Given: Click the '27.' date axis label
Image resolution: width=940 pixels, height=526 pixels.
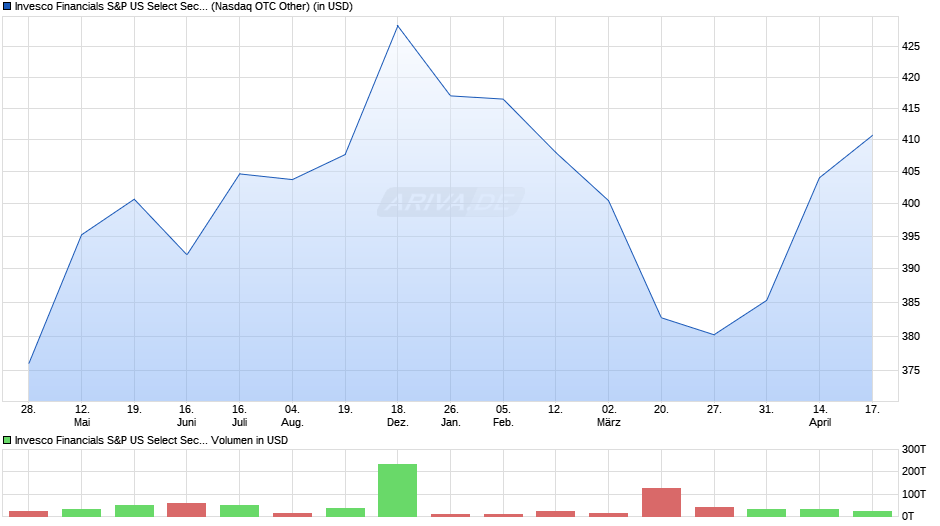Looking at the screenshot, I should coord(713,409).
